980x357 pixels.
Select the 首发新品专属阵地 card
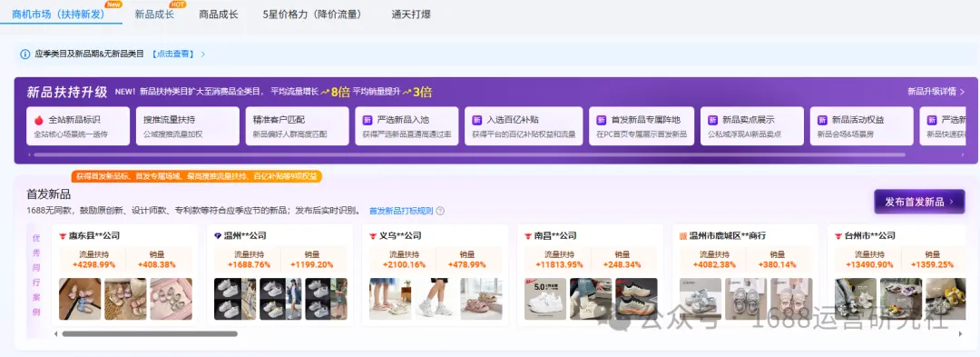642,125
